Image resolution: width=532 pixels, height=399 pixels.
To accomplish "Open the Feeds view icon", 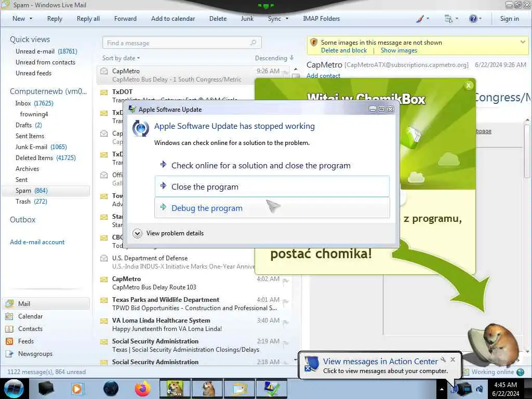I will click(x=9, y=341).
